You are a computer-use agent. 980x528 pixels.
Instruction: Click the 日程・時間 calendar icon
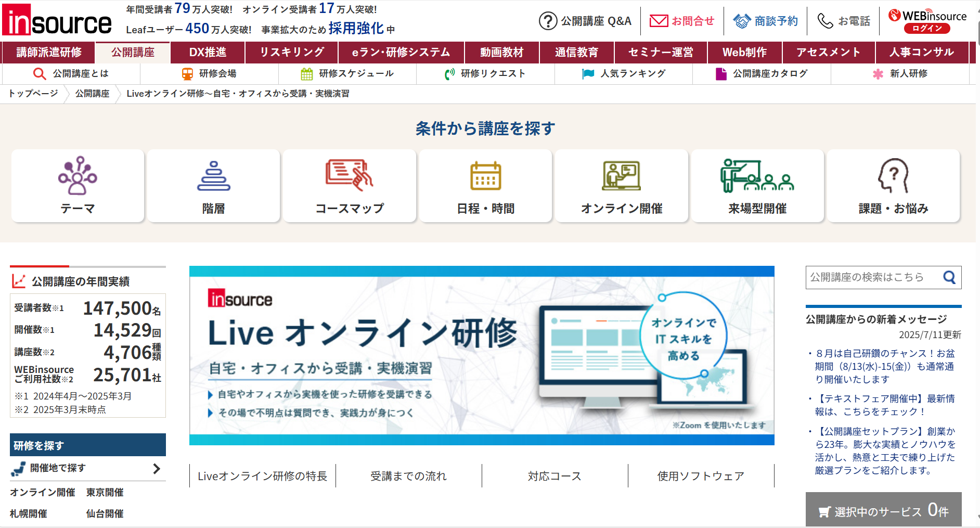coord(485,176)
